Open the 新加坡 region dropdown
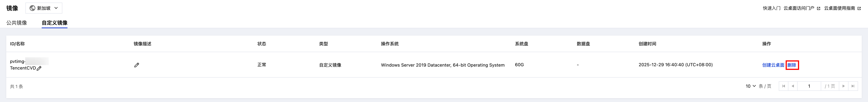Screen dimensions: 868x102 (44, 8)
